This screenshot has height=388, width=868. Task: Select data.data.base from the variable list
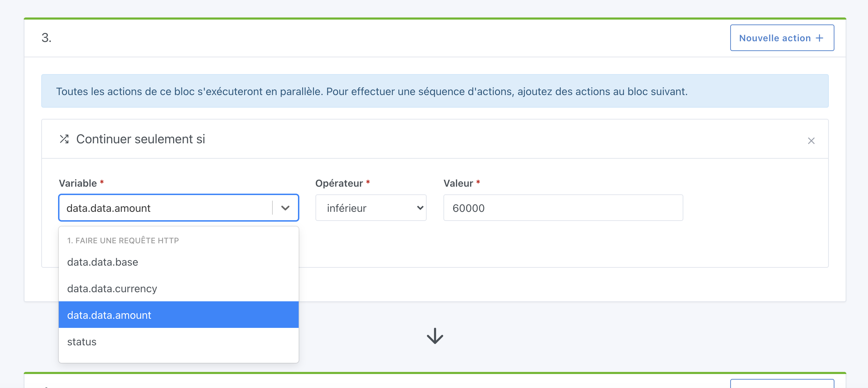102,262
